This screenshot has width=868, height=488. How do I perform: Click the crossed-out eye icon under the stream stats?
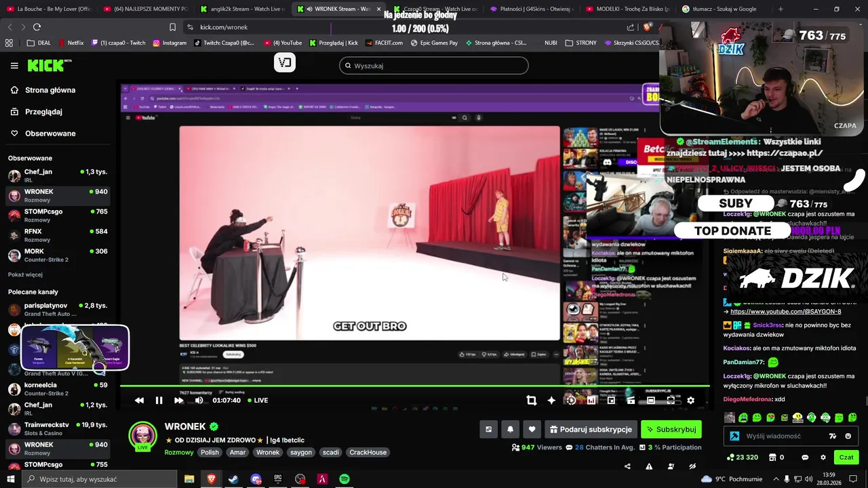pyautogui.click(x=692, y=466)
